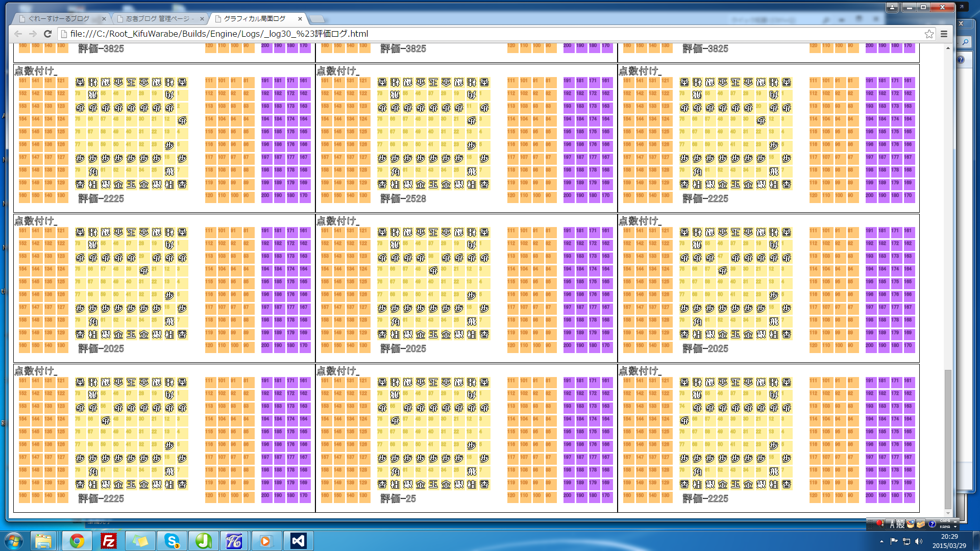The image size is (980, 551).
Task: Open FileZilla from the taskbar
Action: coord(109,541)
